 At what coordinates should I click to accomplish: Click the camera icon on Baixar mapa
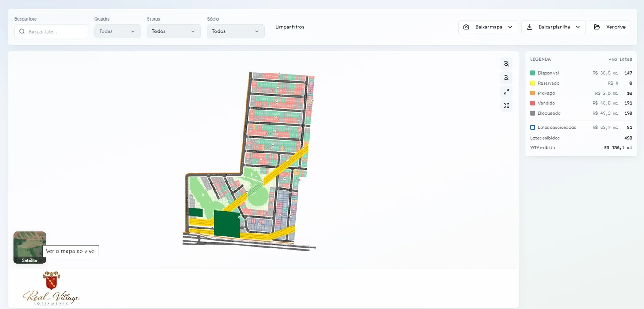pyautogui.click(x=466, y=27)
